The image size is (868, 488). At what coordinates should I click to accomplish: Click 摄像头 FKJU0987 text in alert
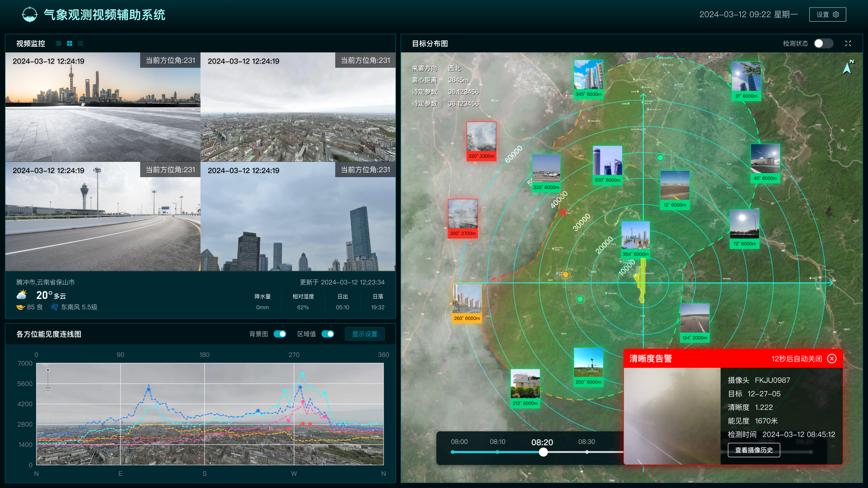coord(759,380)
